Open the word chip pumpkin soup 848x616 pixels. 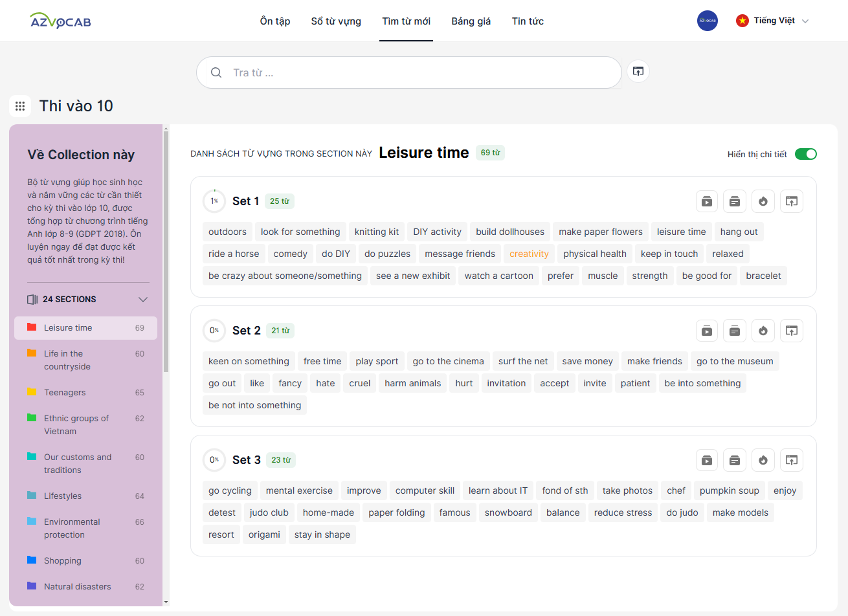[730, 490]
